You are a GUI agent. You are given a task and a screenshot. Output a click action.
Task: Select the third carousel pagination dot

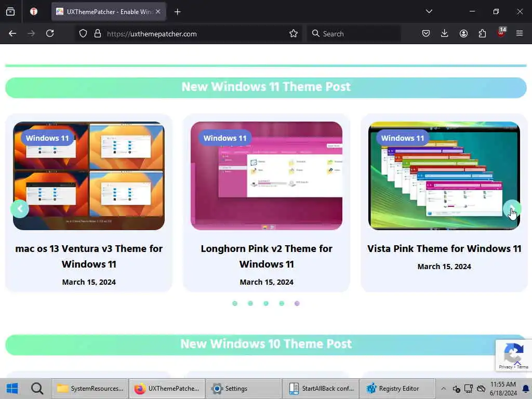(x=266, y=303)
